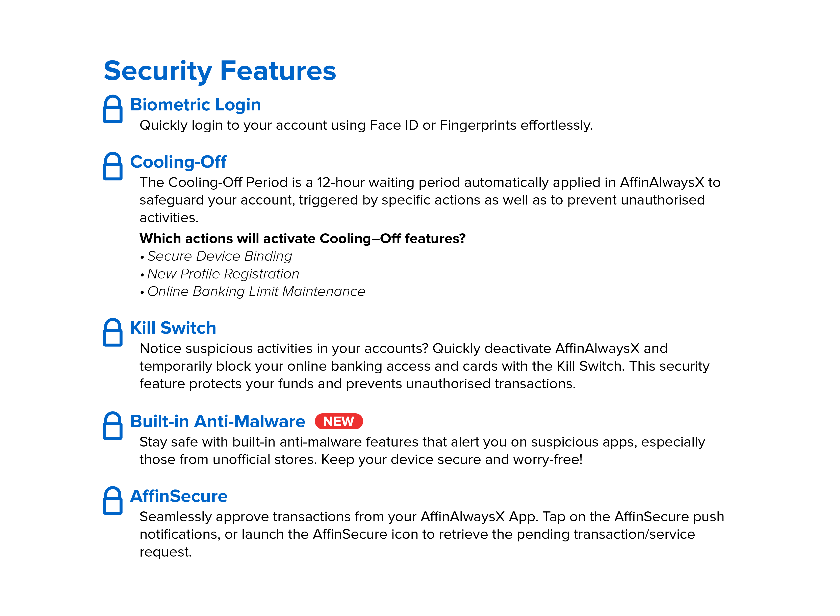
Task: Click the Kill Switch description paragraph
Action: click(x=425, y=366)
